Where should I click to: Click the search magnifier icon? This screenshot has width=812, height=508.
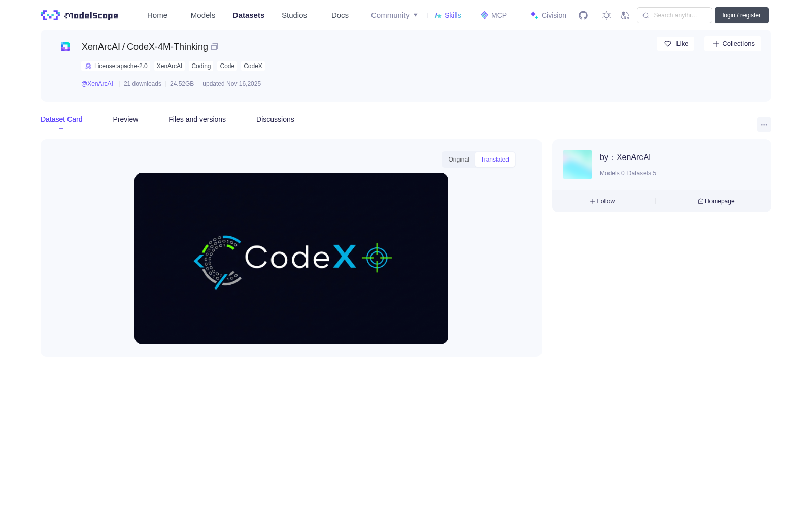point(646,15)
